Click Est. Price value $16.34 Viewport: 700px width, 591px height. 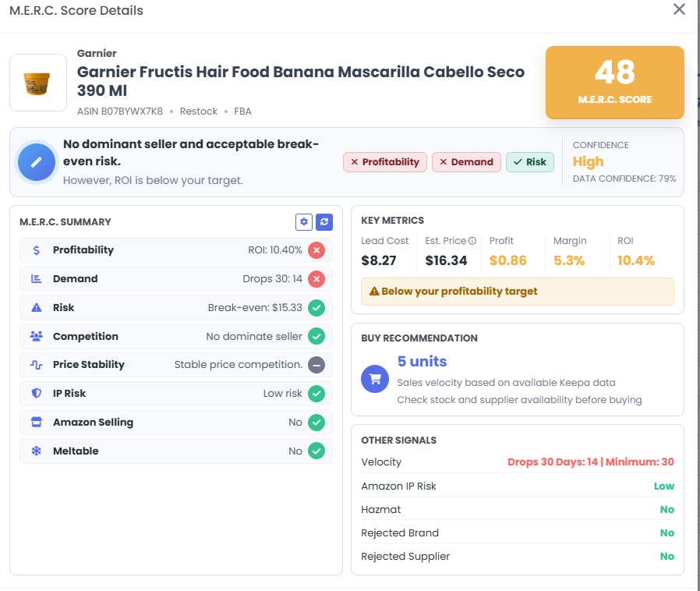[446, 260]
